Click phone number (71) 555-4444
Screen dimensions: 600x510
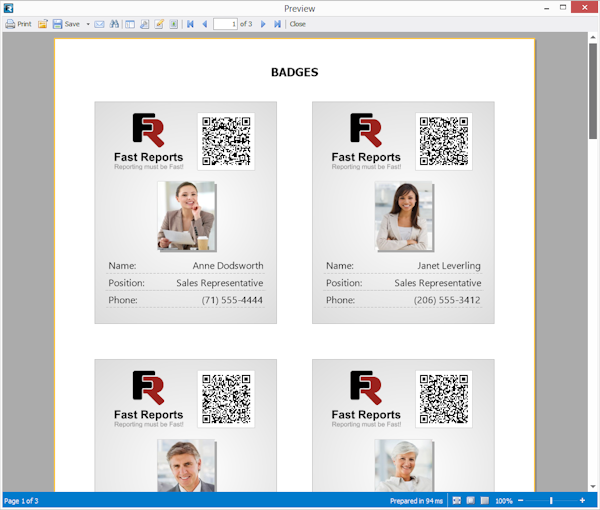click(232, 300)
